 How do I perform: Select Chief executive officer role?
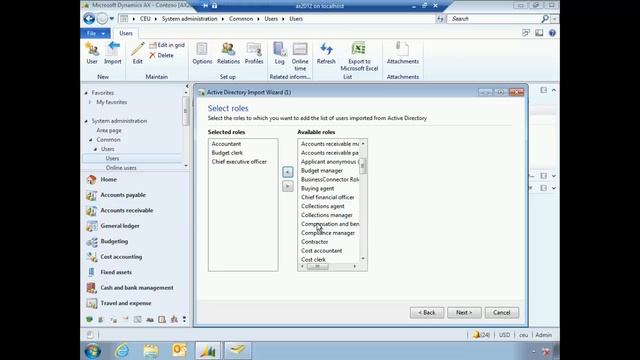(x=239, y=162)
